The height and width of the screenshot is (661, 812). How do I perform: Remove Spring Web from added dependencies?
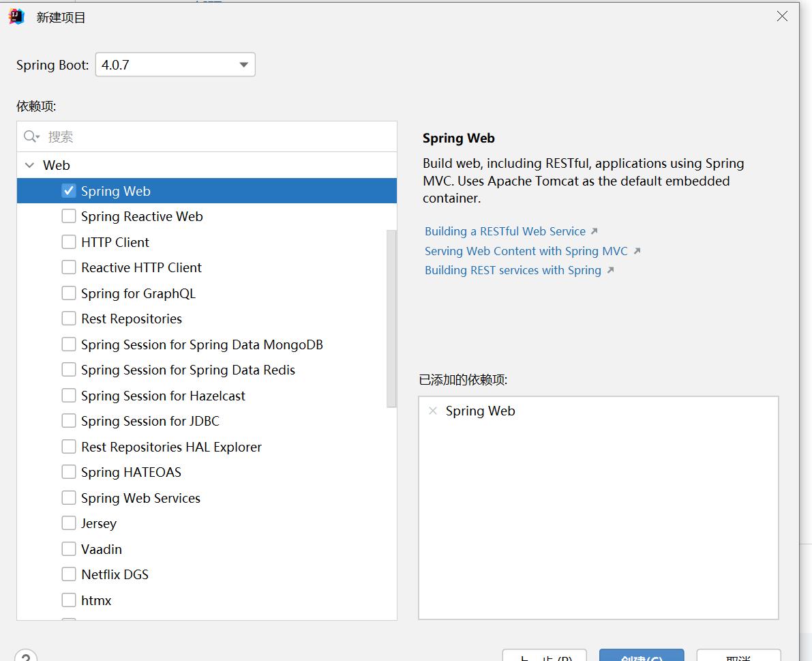pos(433,411)
